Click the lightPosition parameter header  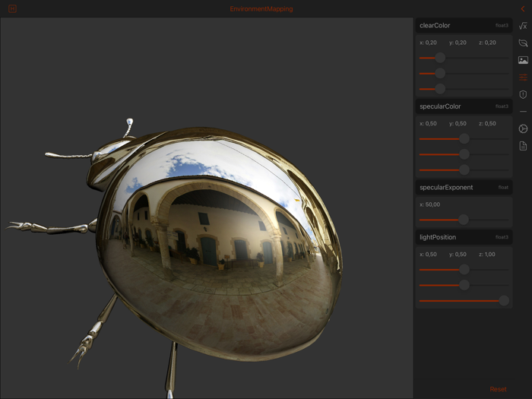click(x=464, y=237)
